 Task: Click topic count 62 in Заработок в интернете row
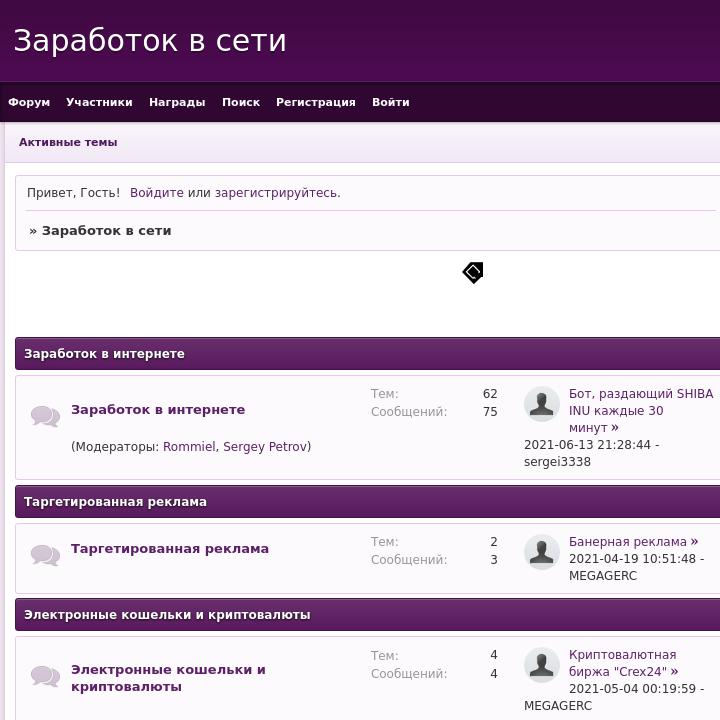click(x=490, y=394)
